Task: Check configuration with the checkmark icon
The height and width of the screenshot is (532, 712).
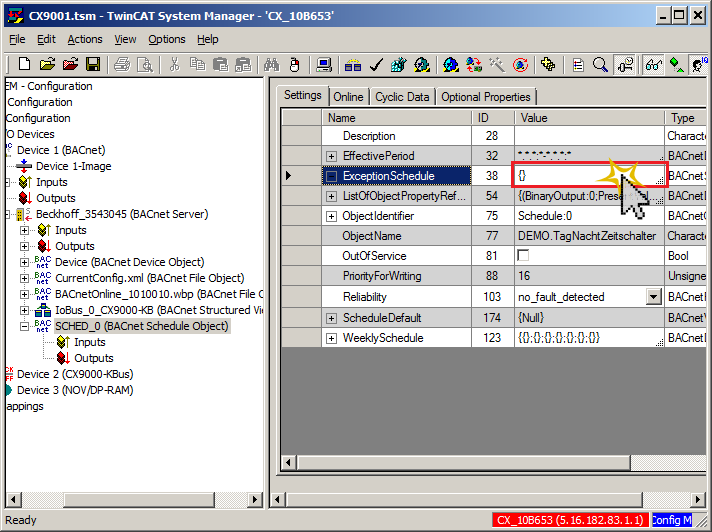Action: (x=376, y=65)
